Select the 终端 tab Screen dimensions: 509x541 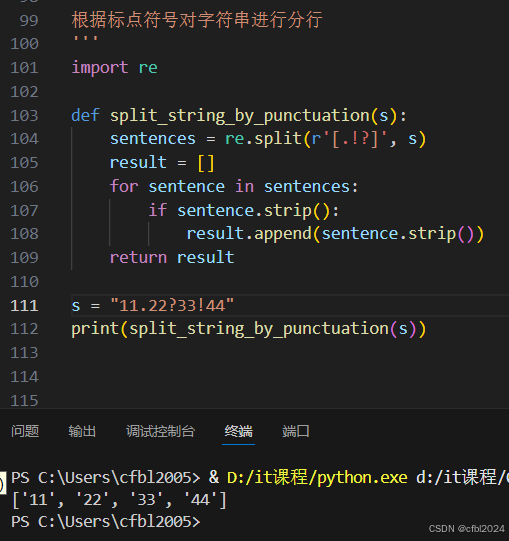(x=238, y=431)
